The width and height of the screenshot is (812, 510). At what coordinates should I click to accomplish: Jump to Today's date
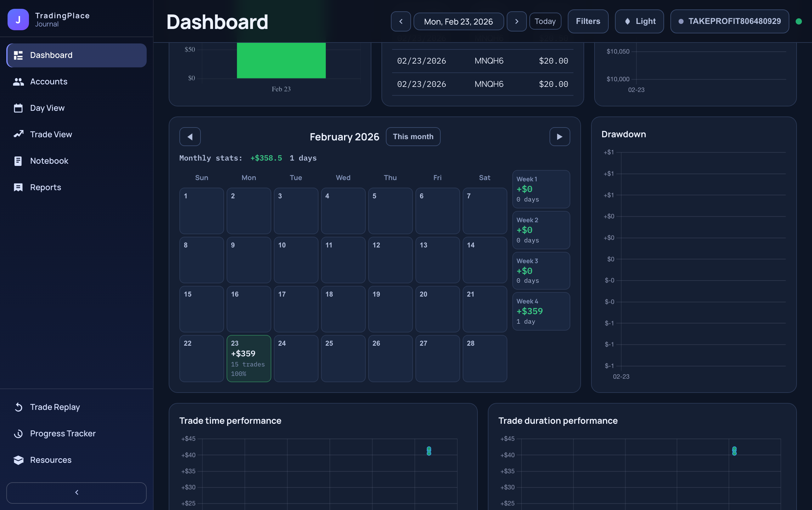(x=545, y=22)
